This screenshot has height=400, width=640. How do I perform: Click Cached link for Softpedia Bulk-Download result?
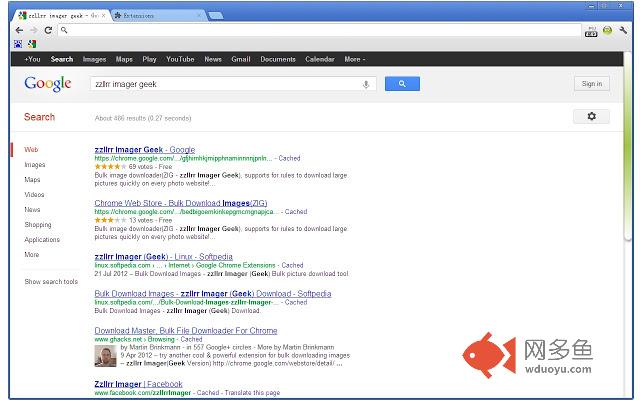pyautogui.click(x=296, y=302)
